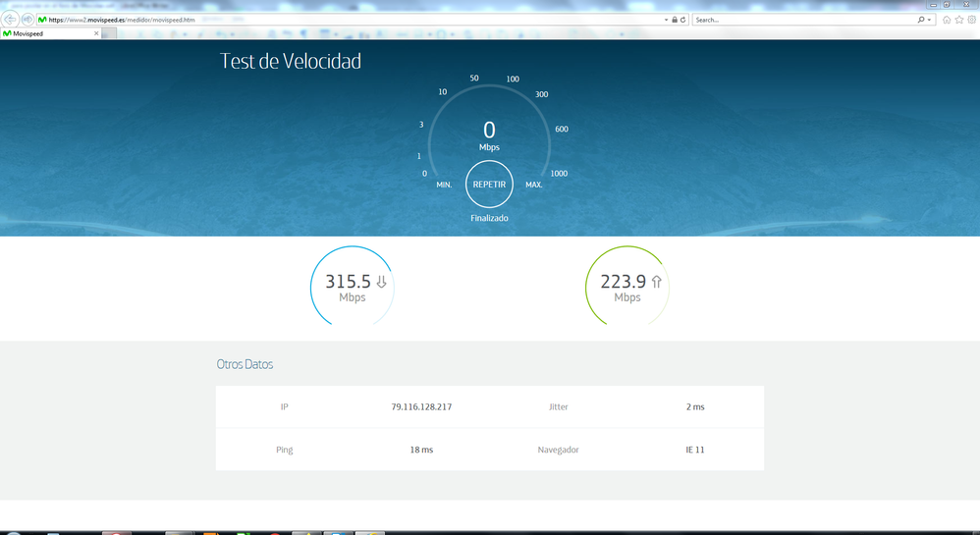Viewport: 980px width, 535px height.
Task: Switch to the Movispeed browser tab
Action: [50, 33]
